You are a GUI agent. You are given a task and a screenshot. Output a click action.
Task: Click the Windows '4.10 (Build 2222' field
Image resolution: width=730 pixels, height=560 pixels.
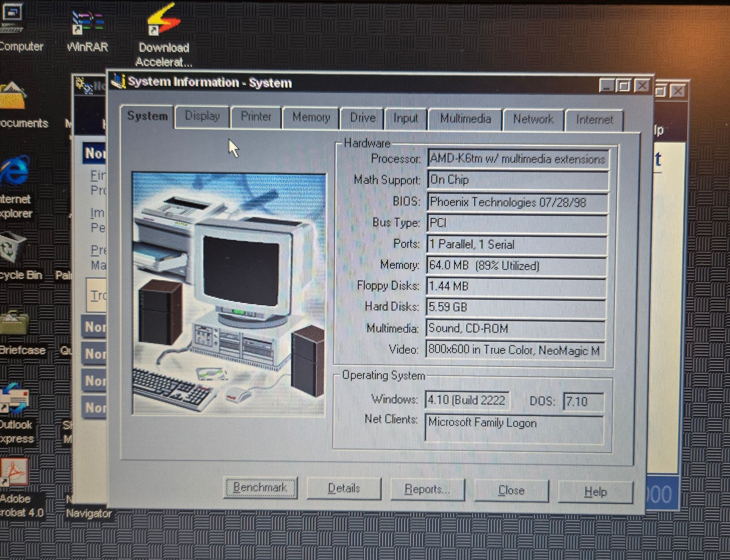coord(466,400)
